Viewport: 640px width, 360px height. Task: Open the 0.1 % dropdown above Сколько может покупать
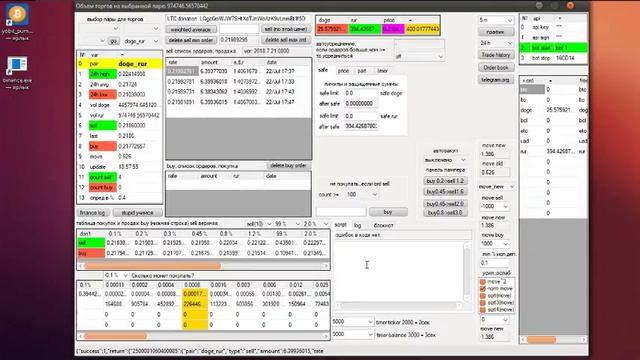(x=116, y=276)
